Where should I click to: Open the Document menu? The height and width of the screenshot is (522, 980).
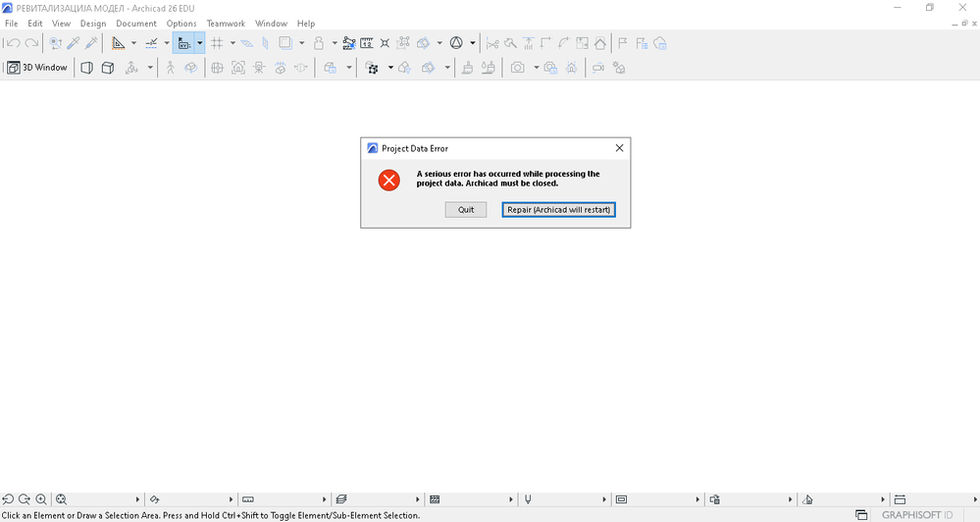(x=136, y=24)
